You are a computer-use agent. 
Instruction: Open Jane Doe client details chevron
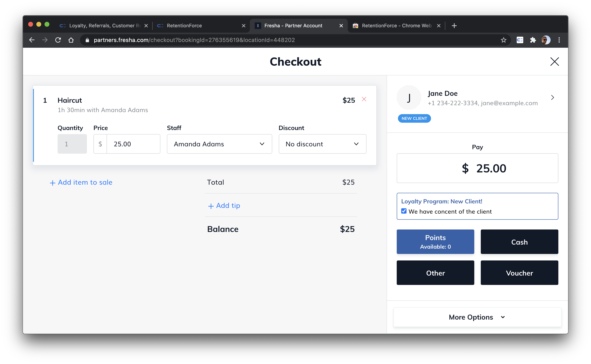pos(552,97)
